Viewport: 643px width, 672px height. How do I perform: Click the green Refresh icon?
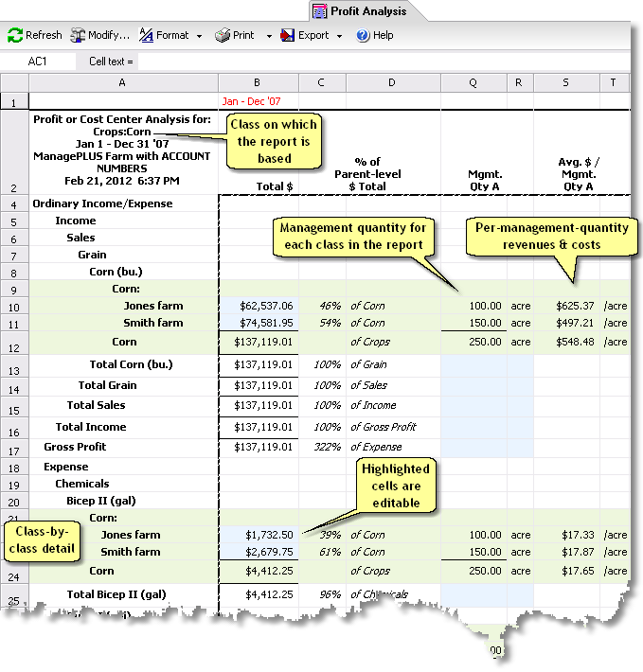[x=15, y=36]
